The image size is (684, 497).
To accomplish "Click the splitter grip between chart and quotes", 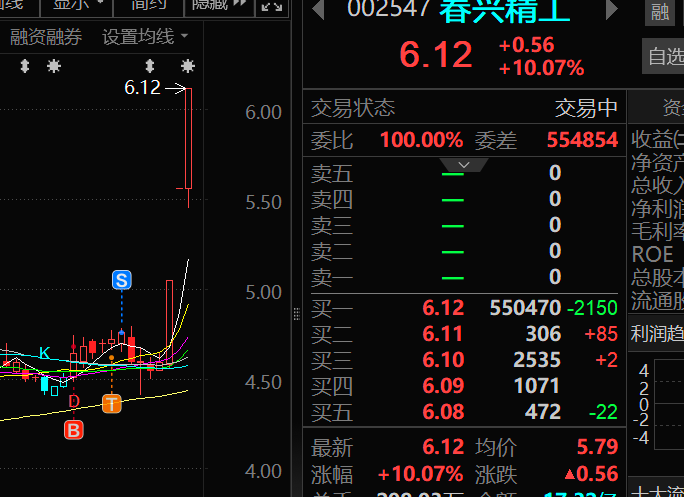I will [x=297, y=314].
